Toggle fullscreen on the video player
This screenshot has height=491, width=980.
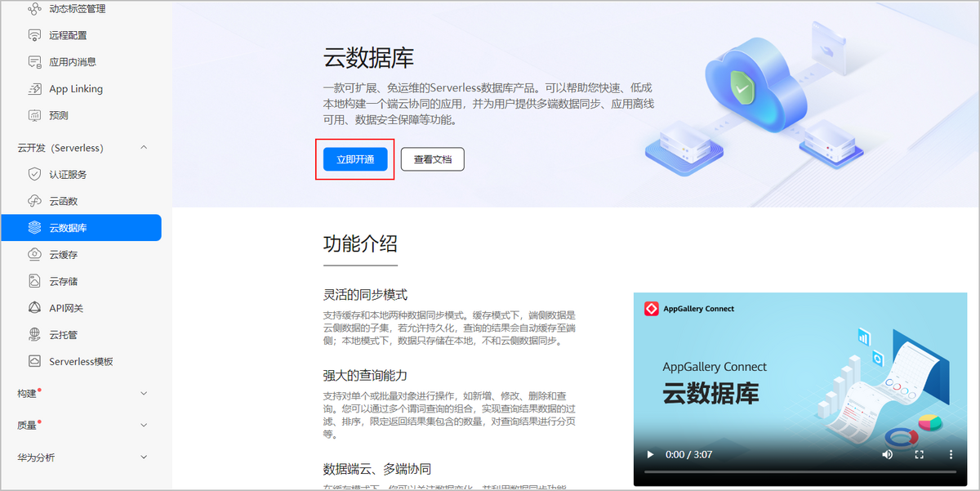(x=919, y=454)
